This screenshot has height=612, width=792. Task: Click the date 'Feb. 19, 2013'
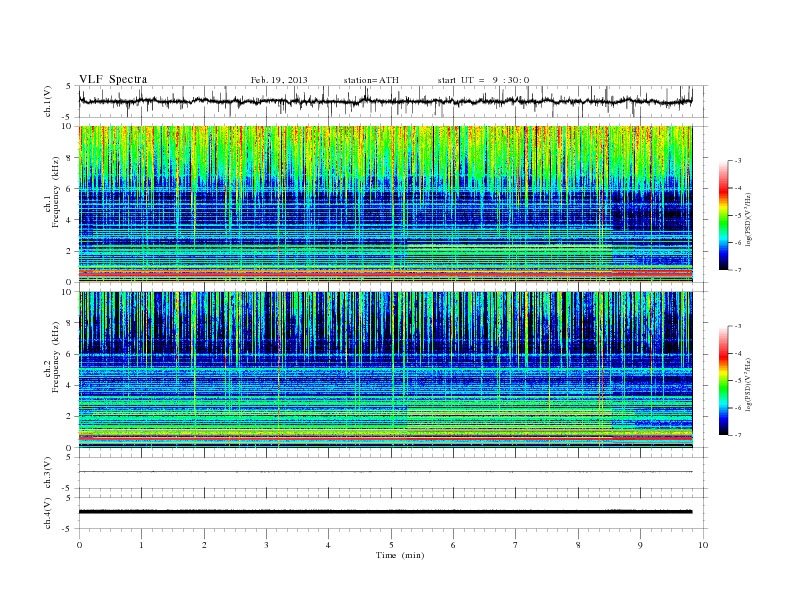tap(279, 80)
